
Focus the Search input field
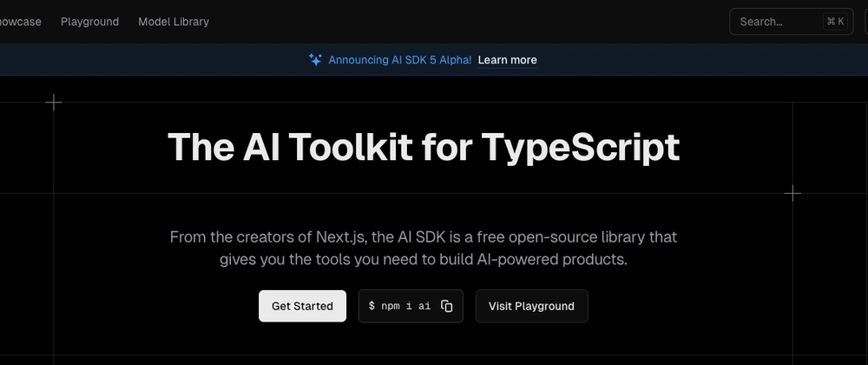(x=791, y=22)
